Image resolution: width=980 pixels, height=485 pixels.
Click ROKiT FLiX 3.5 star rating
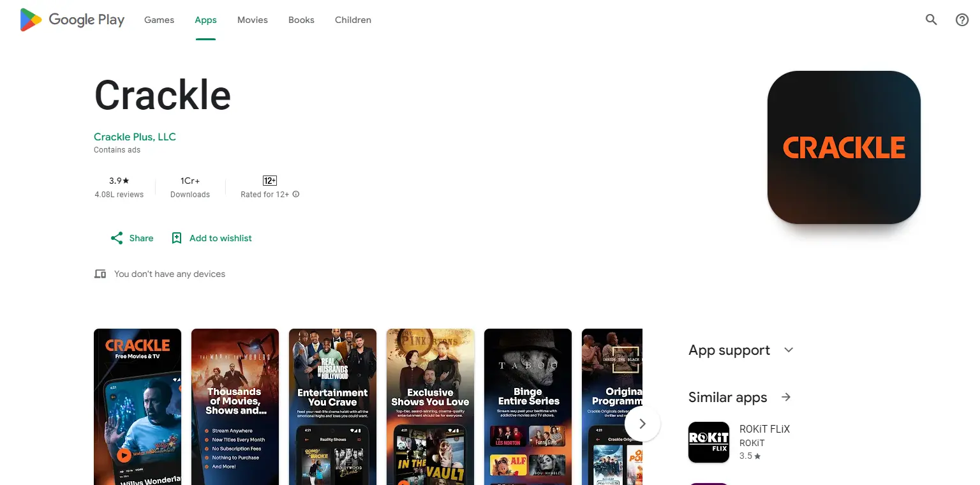click(x=750, y=456)
